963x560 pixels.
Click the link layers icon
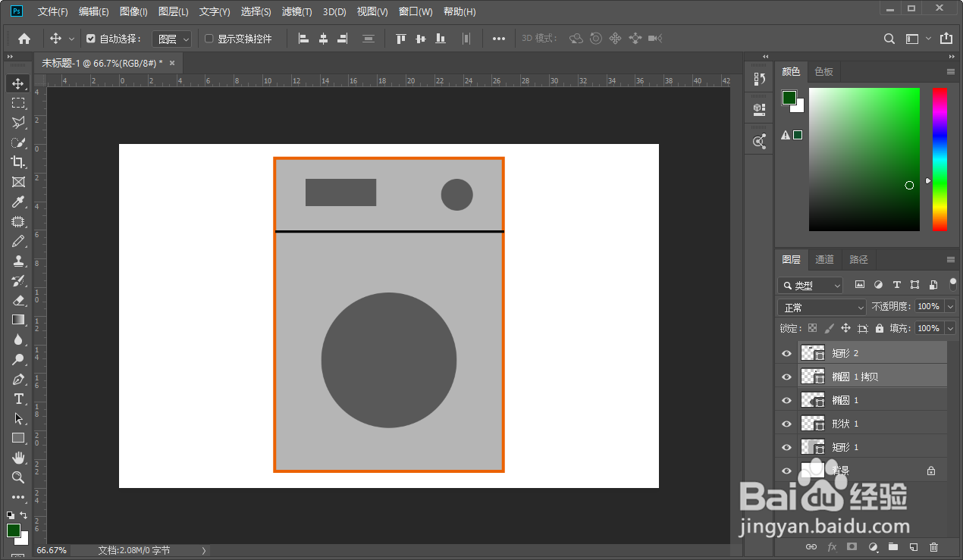click(x=811, y=546)
